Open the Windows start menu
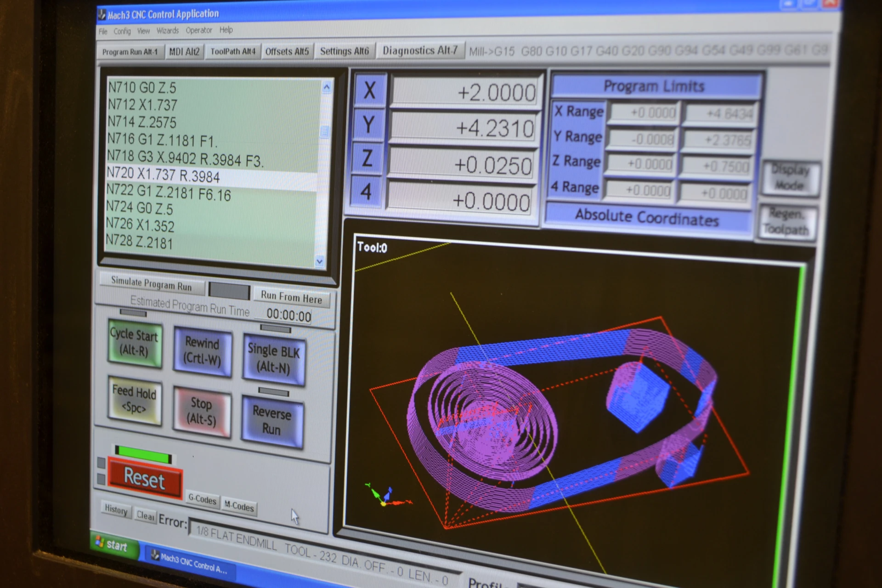The height and width of the screenshot is (588, 882). pyautogui.click(x=112, y=545)
